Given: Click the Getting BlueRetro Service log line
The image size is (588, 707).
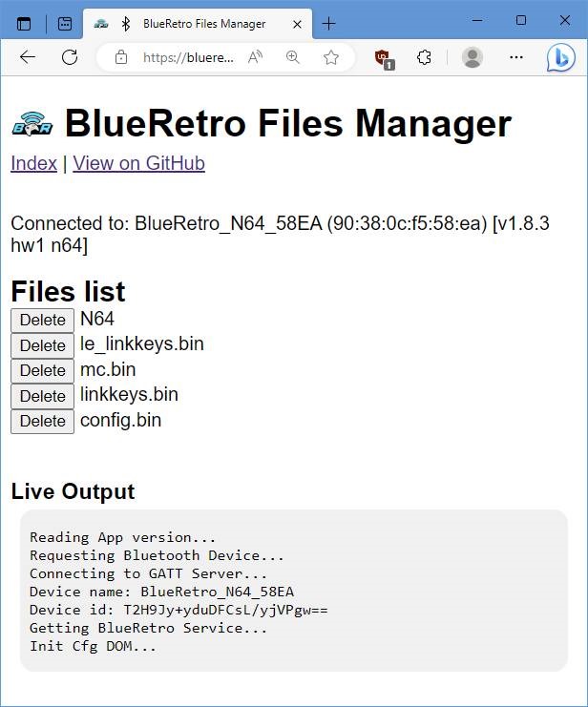Looking at the screenshot, I should [x=149, y=628].
